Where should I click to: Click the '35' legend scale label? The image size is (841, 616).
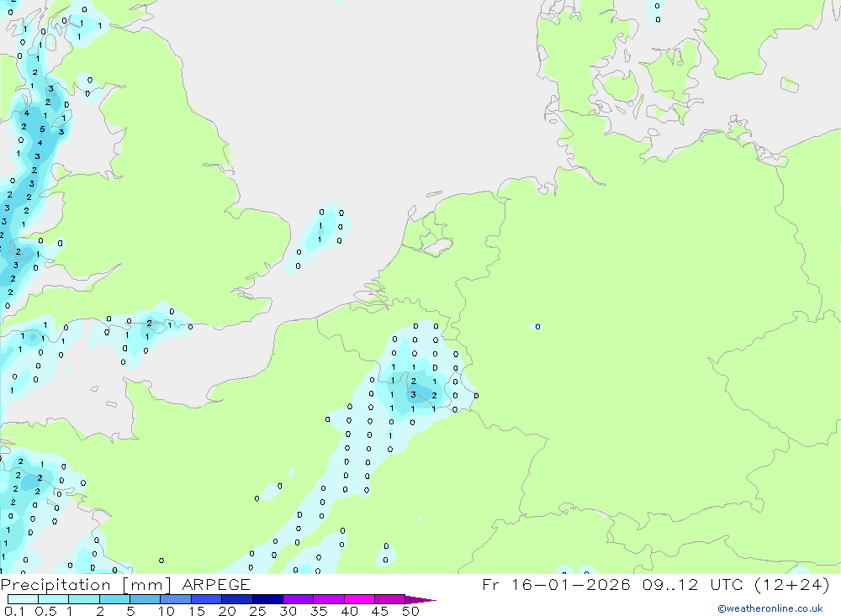(x=319, y=611)
